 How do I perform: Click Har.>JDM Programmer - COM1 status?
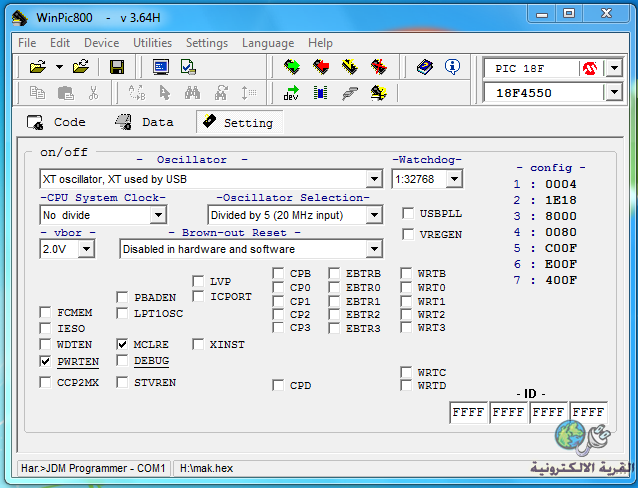[93, 468]
